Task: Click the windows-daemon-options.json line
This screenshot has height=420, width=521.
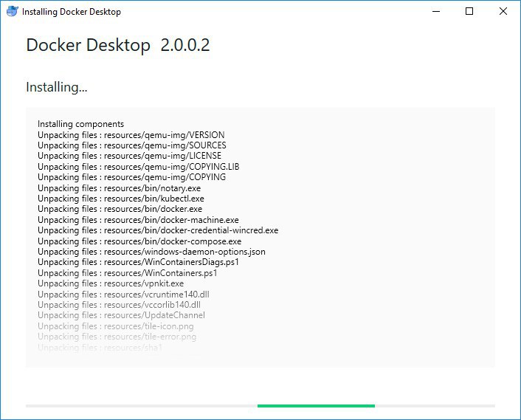Action: tap(151, 252)
